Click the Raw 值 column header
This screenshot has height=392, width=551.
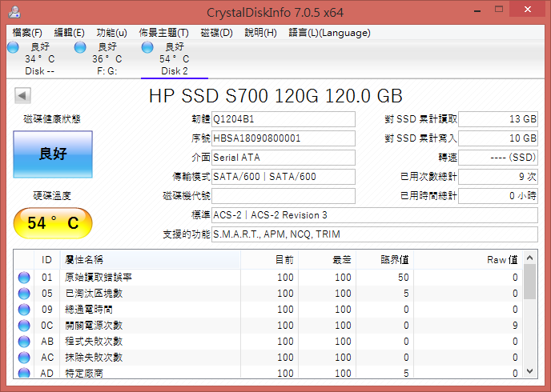click(468, 260)
